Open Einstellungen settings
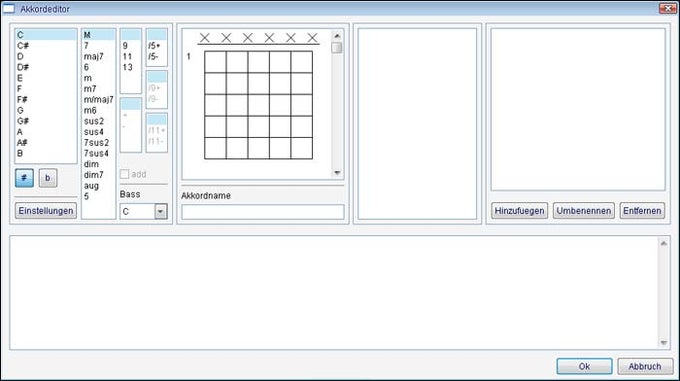The height and width of the screenshot is (381, 680). [x=46, y=211]
